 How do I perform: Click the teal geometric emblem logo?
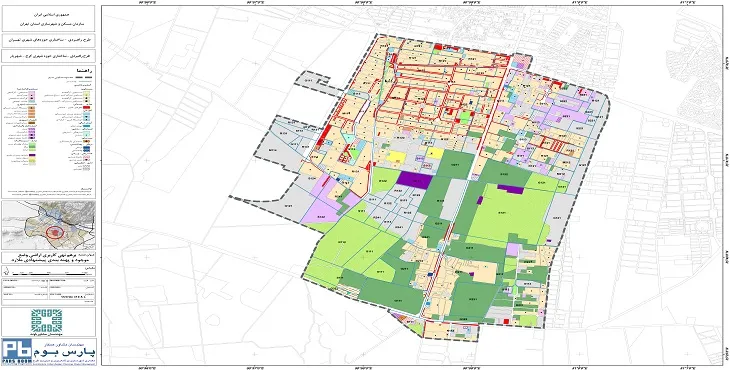46,321
